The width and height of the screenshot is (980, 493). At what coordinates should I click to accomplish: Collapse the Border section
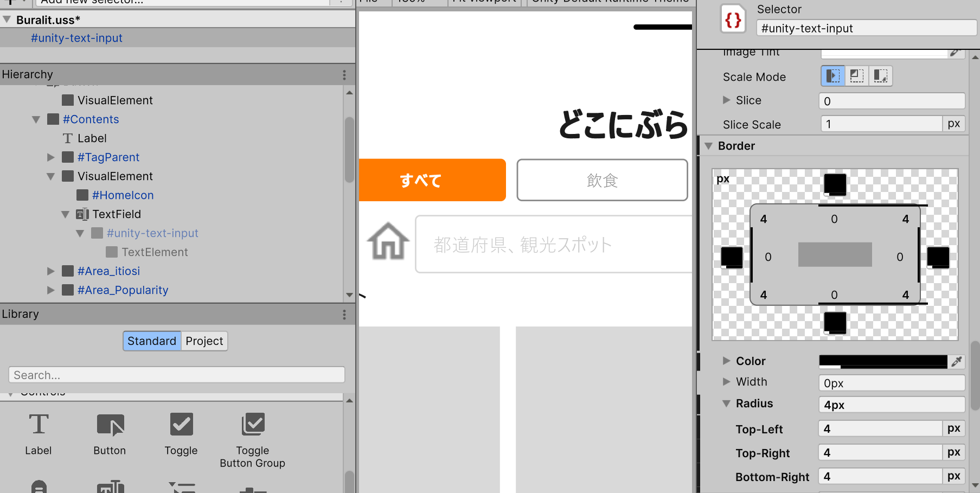(x=708, y=146)
